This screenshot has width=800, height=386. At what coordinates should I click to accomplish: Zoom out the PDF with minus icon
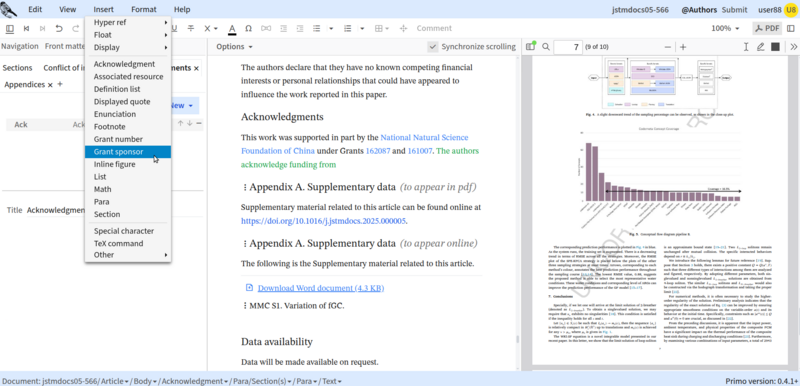tap(668, 47)
